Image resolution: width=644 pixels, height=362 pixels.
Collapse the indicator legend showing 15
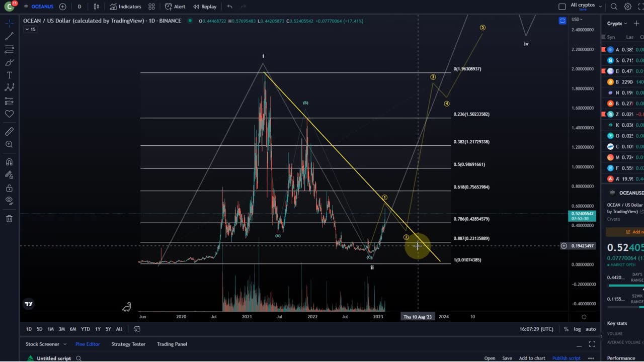(x=30, y=29)
